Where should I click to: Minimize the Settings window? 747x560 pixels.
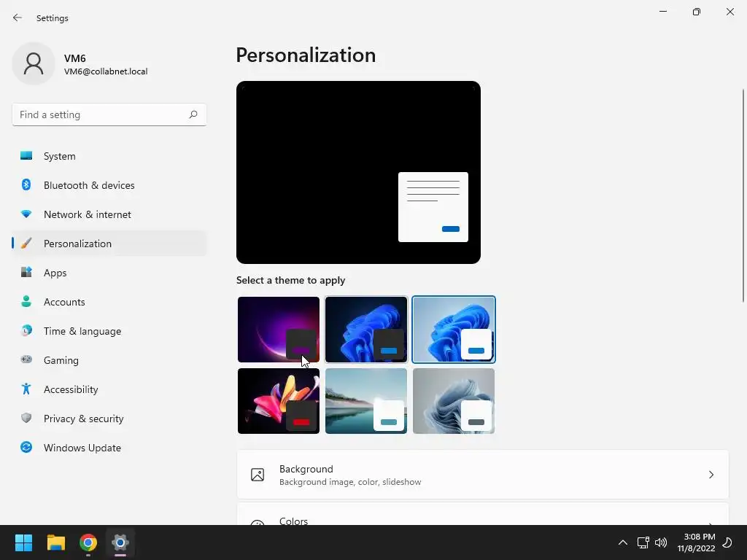coord(662,12)
